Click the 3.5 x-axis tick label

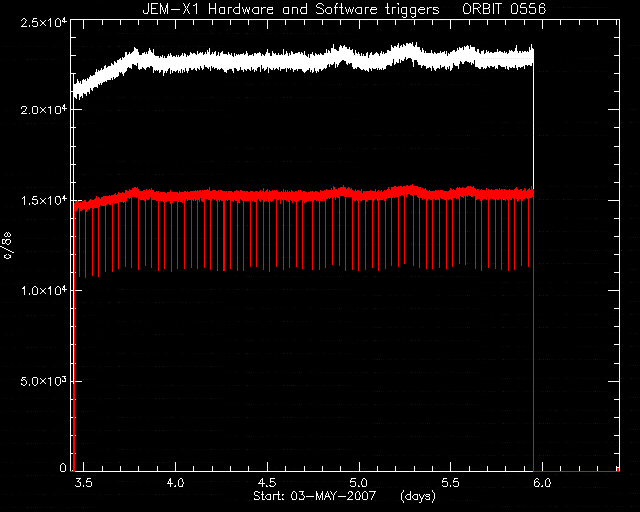click(x=84, y=483)
